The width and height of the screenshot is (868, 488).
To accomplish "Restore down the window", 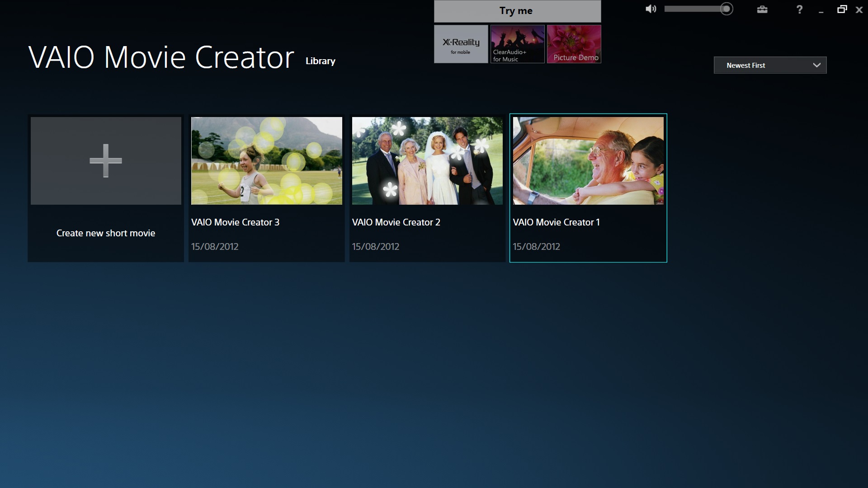I will pos(842,9).
